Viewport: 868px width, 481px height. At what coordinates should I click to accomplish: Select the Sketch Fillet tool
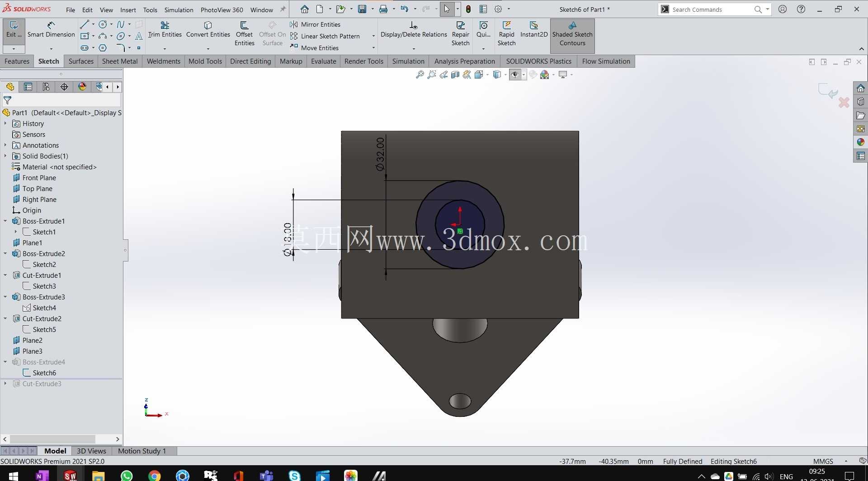pos(121,48)
